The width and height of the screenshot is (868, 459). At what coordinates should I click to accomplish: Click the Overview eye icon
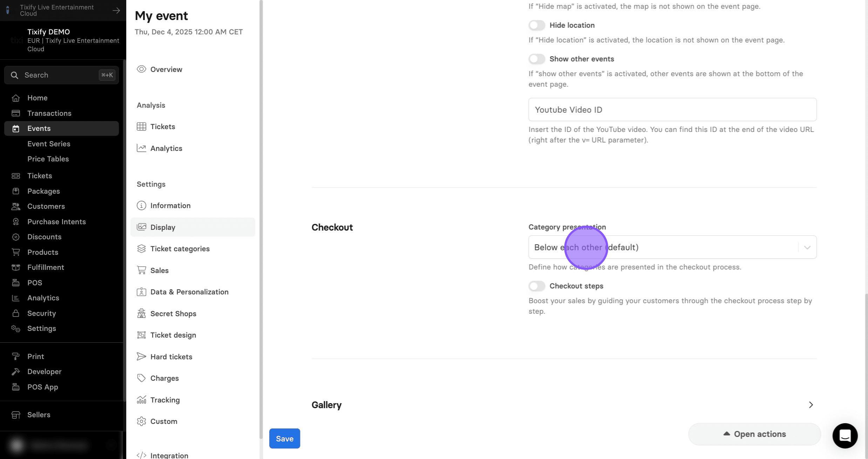point(141,69)
